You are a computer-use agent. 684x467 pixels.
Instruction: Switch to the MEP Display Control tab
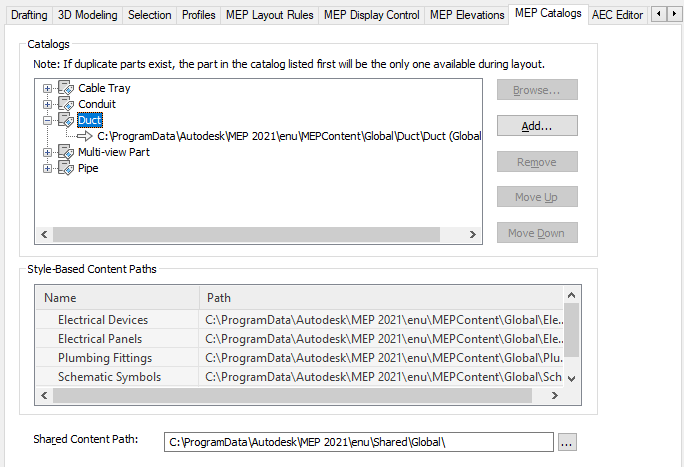[x=371, y=15]
